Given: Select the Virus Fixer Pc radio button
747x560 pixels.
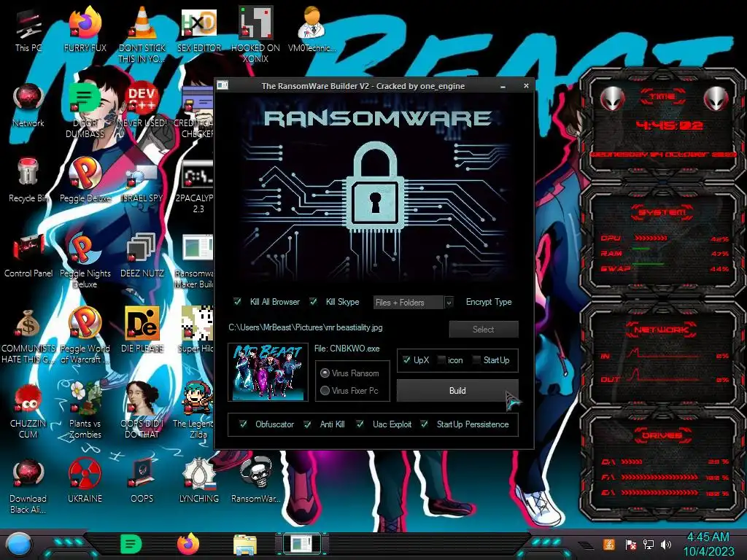Looking at the screenshot, I should (x=325, y=391).
